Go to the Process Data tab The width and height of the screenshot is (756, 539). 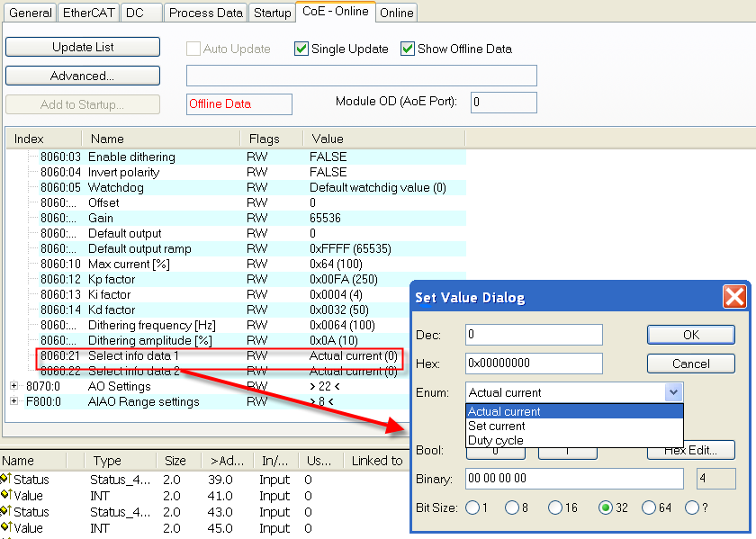206,13
